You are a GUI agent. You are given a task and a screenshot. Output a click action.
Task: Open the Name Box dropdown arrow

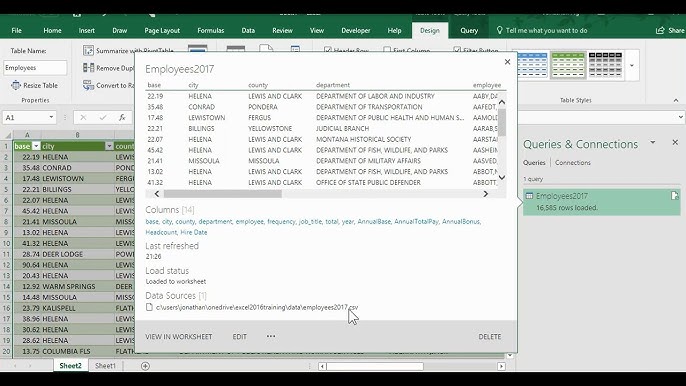pos(51,117)
